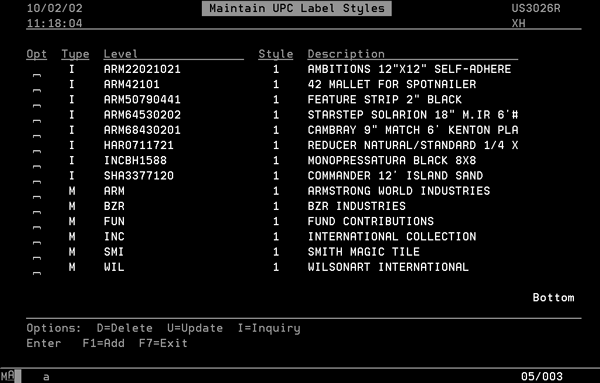The height and width of the screenshot is (383, 600).
Task: Click description STARSTEP SOLARION 18"
Action: click(x=381, y=115)
